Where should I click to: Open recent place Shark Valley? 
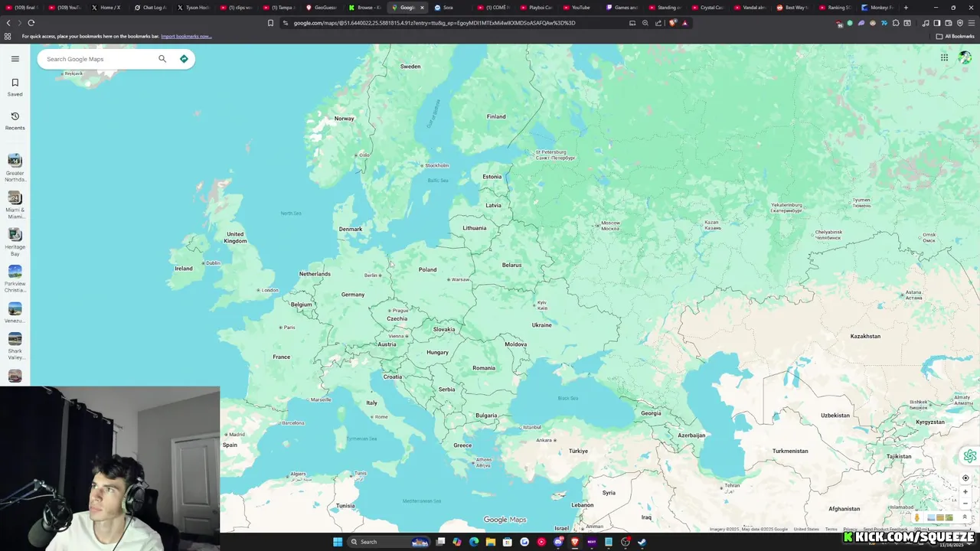tap(15, 346)
